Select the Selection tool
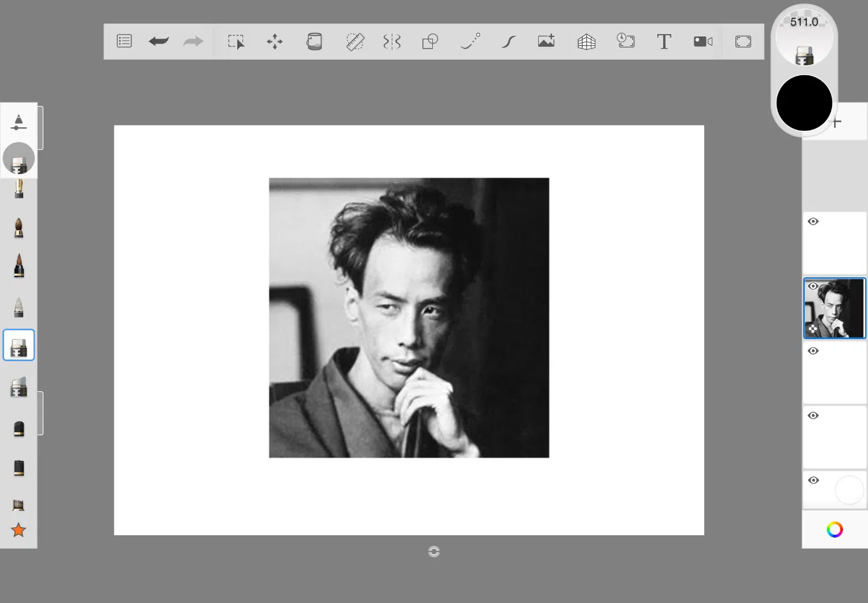This screenshot has height=603, width=868. pyautogui.click(x=236, y=42)
